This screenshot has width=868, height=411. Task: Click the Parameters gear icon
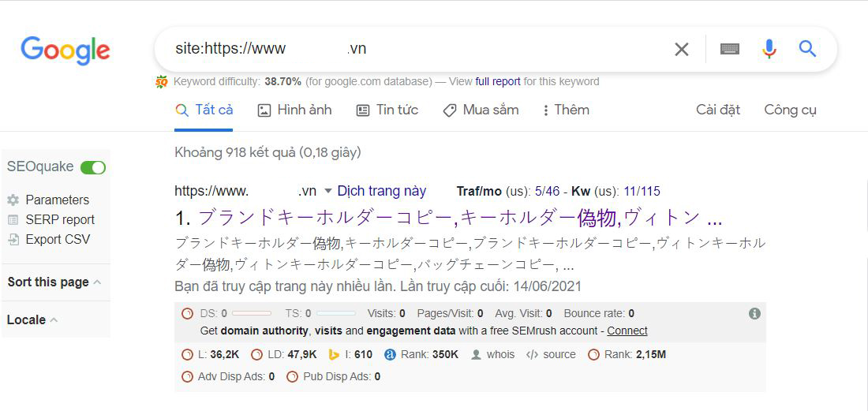pos(13,200)
